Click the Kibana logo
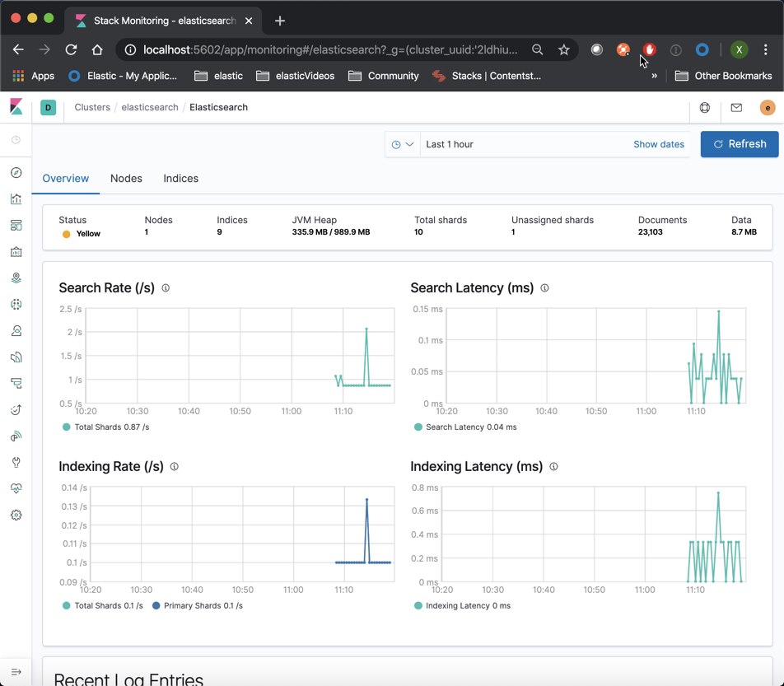The height and width of the screenshot is (686, 784). click(x=16, y=107)
